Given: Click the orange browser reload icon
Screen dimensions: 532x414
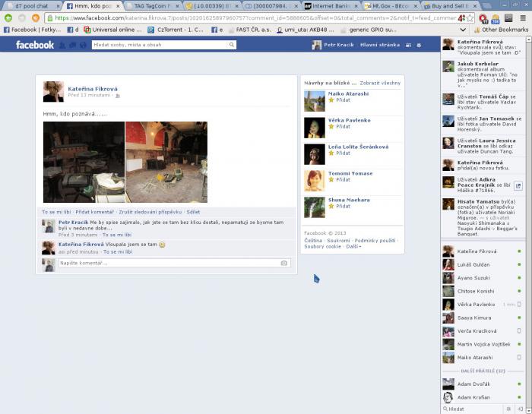Looking at the screenshot, I should (x=35, y=18).
